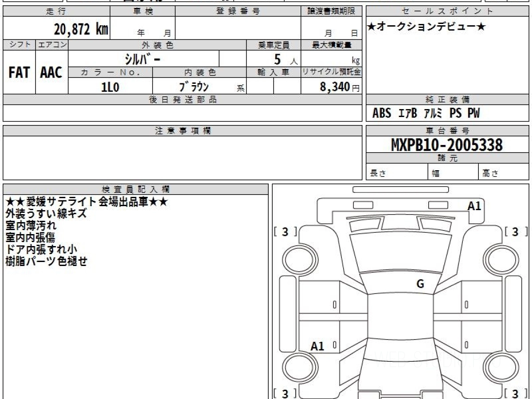Click the 純正装備 header
Screen dimensions: 532x399
[448, 100]
